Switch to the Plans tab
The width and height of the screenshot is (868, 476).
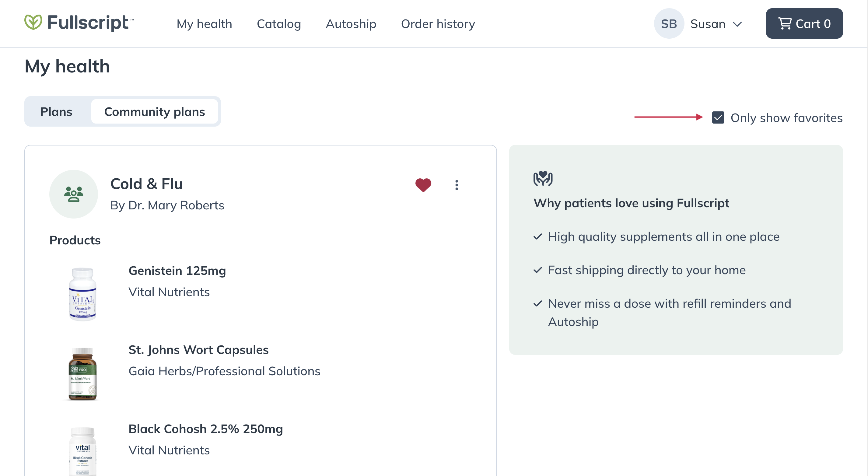click(x=56, y=111)
